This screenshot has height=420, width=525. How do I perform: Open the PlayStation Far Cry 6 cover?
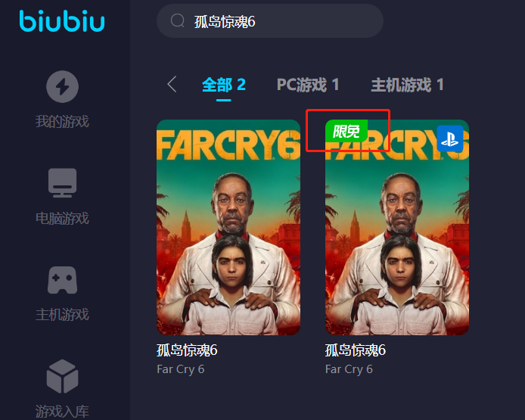tap(397, 227)
